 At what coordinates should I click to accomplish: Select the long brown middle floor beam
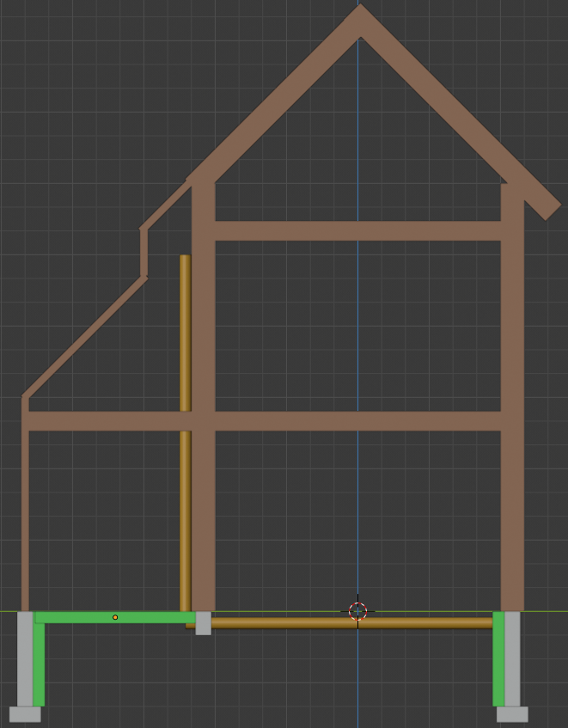[x=265, y=421]
